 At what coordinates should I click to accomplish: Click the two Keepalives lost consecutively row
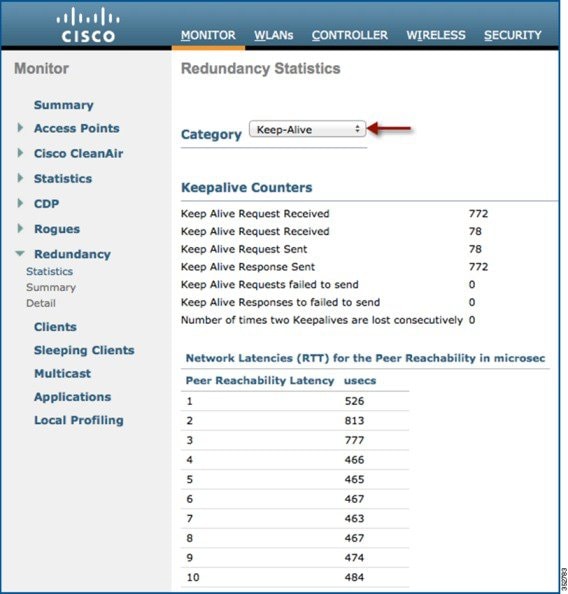328,320
